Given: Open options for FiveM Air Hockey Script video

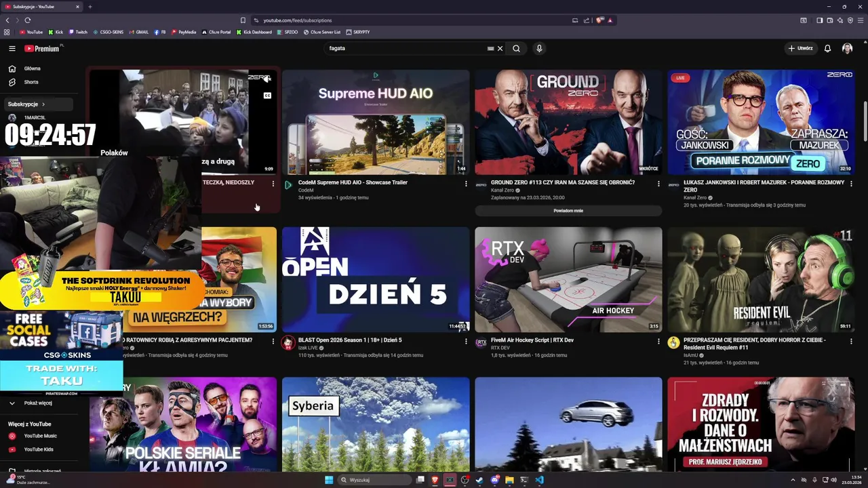Looking at the screenshot, I should tap(658, 341).
